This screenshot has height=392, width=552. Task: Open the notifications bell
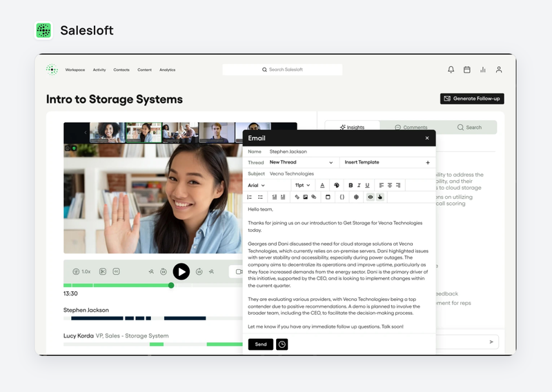click(451, 70)
